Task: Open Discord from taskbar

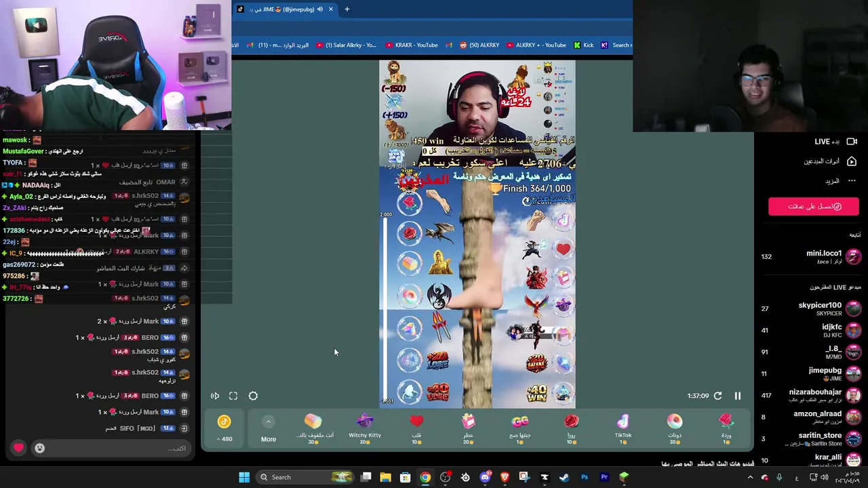Action: click(x=485, y=477)
